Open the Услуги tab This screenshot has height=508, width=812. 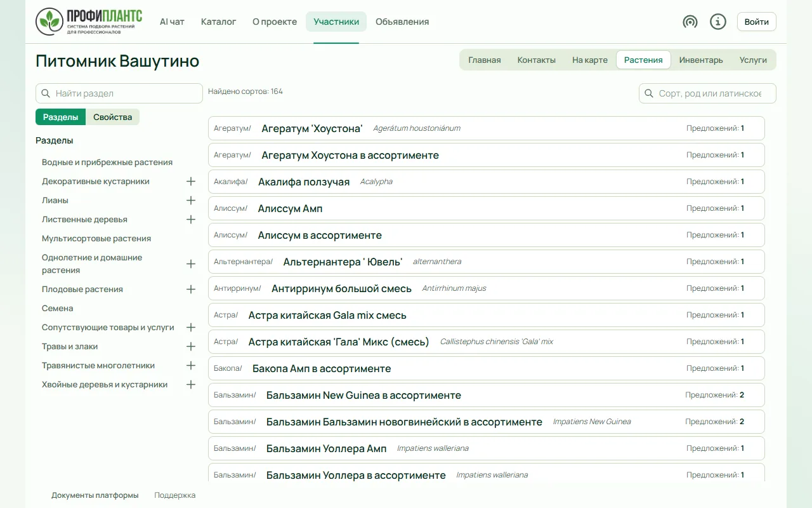(753, 60)
